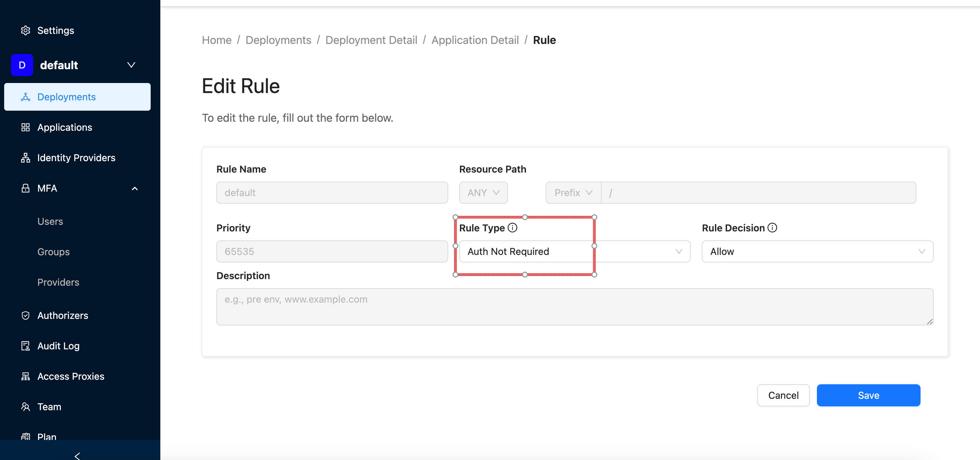Select the Authorizers shield icon
Viewport: 980px width, 460px height.
coord(26,315)
